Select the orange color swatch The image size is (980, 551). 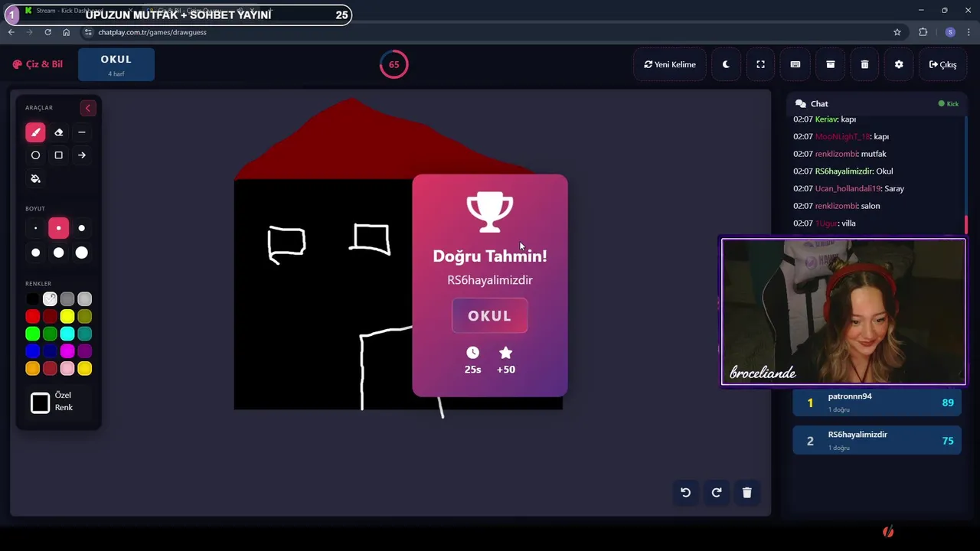point(32,369)
